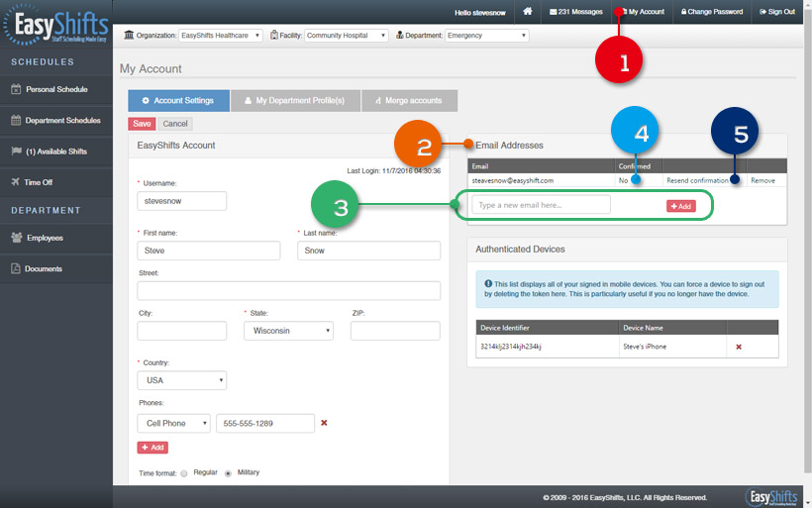Focus the Street field
This screenshot has height=508, width=812.
(x=288, y=290)
